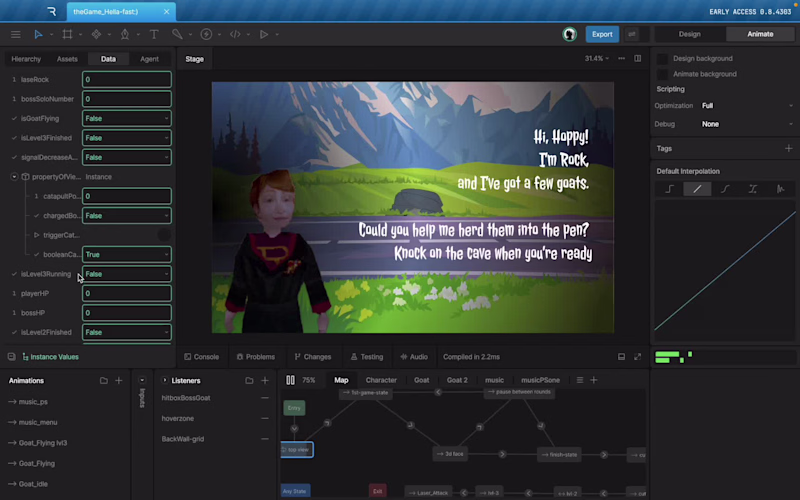The image size is (800, 500).
Task: Select Cubic curve interpolation
Action: point(725,189)
